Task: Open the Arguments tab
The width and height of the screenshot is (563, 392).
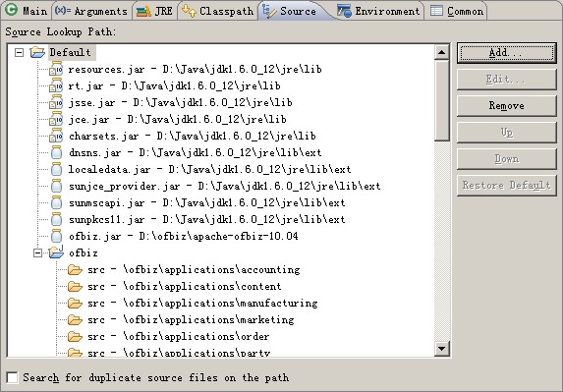Action: pyautogui.click(x=91, y=11)
